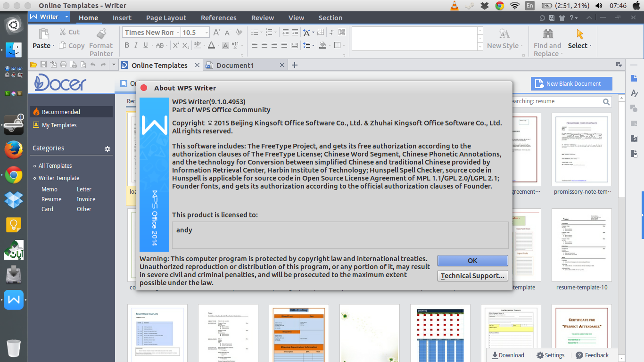Open the Review tab
The height and width of the screenshot is (362, 644).
point(263,18)
